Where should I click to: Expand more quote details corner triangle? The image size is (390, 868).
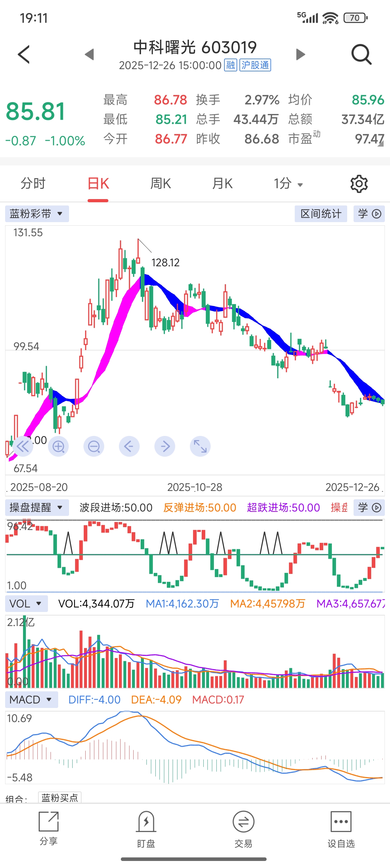381,144
